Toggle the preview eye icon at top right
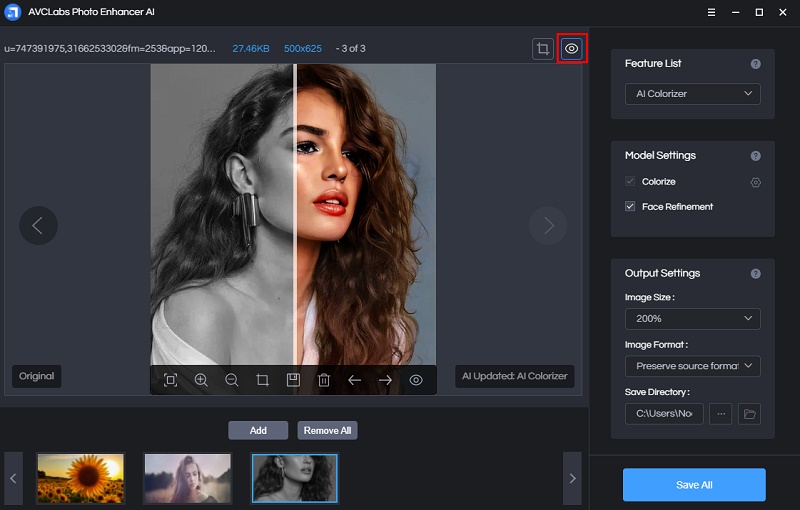Screen dimensions: 800x510 (x=571, y=49)
